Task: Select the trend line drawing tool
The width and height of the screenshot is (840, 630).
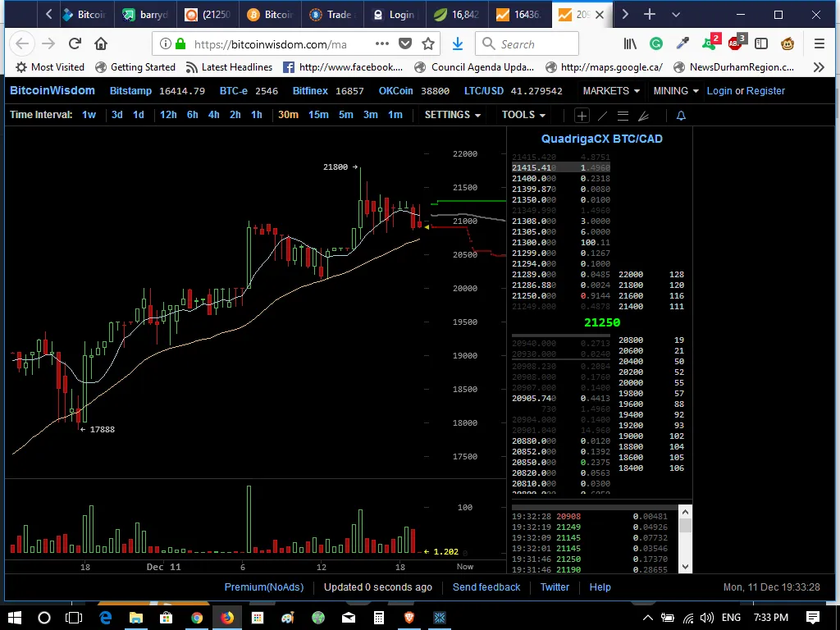Action: click(x=603, y=115)
